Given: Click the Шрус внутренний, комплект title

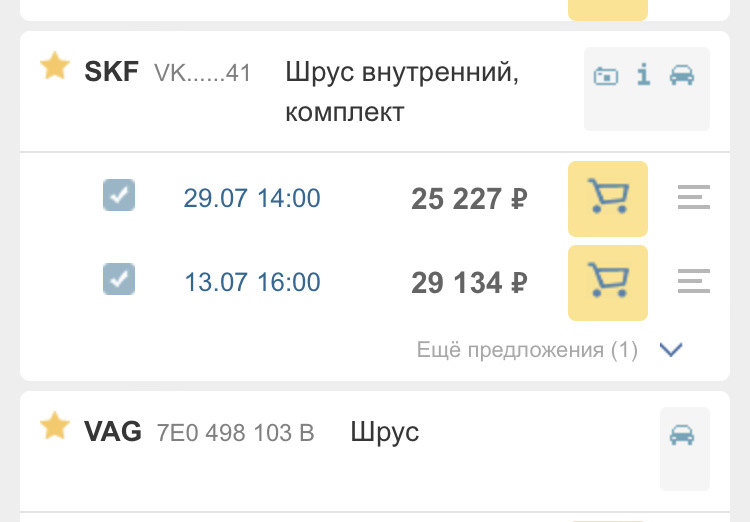Looking at the screenshot, I should point(402,92).
